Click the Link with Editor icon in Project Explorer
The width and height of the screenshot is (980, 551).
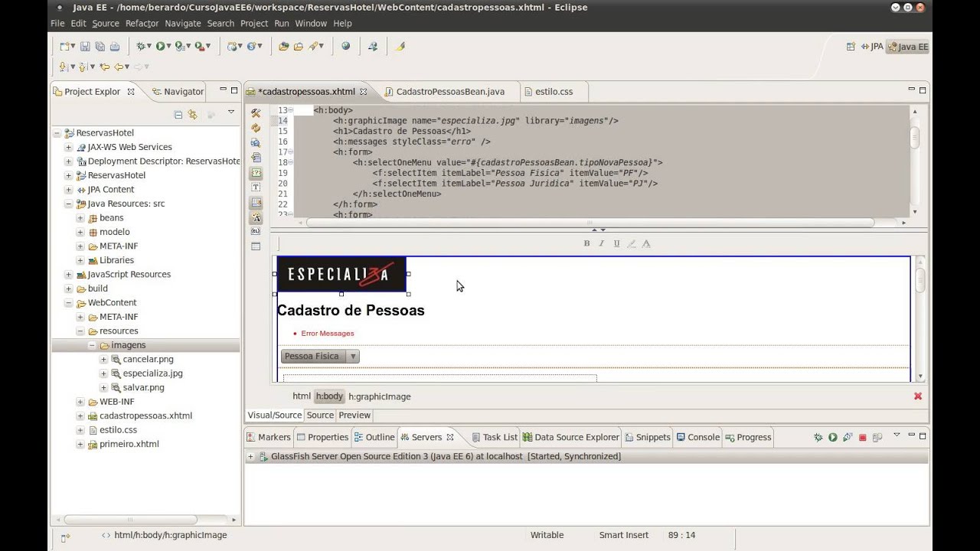[193, 114]
